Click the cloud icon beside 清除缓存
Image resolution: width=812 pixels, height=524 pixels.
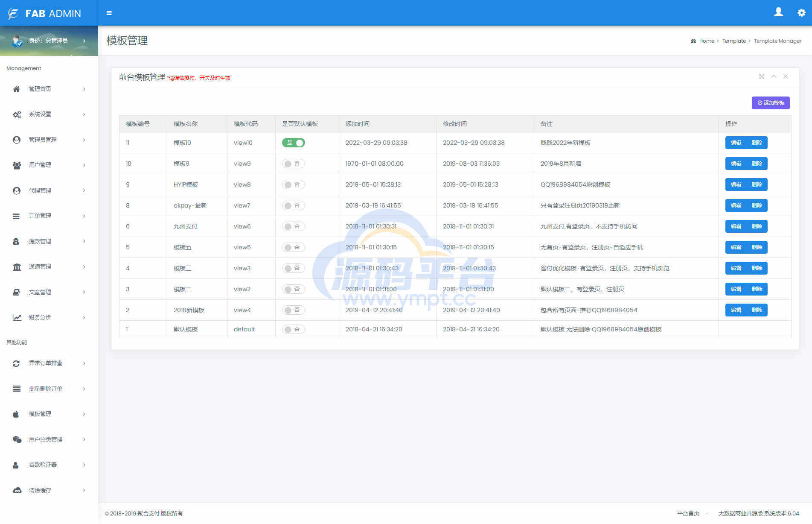coord(17,490)
